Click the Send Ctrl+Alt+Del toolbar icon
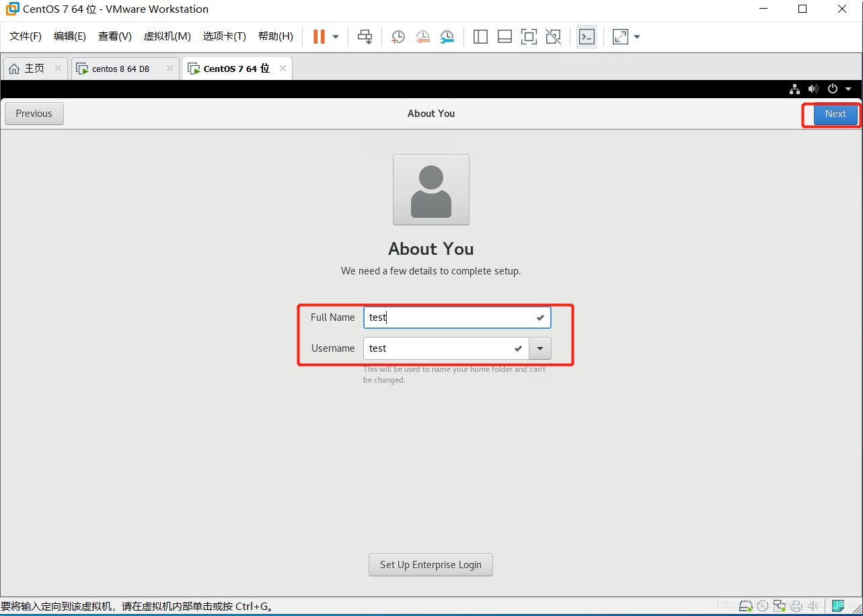Viewport: 863px width, 616px height. (365, 36)
